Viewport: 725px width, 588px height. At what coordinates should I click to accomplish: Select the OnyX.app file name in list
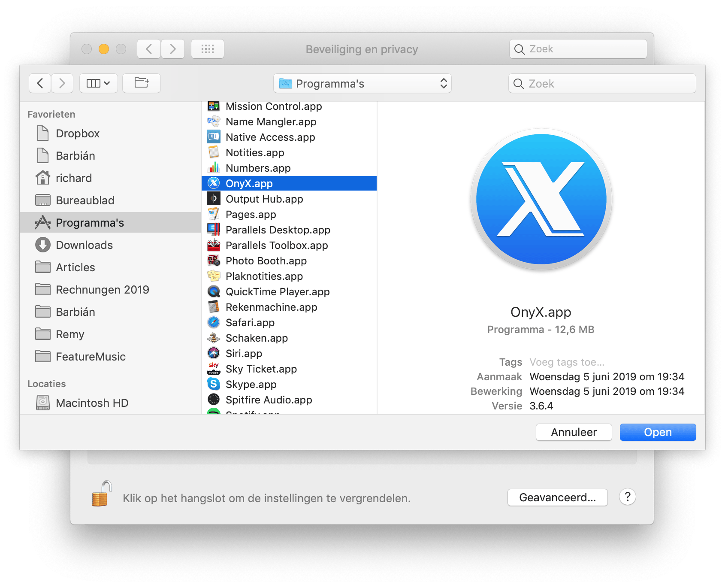tap(249, 183)
